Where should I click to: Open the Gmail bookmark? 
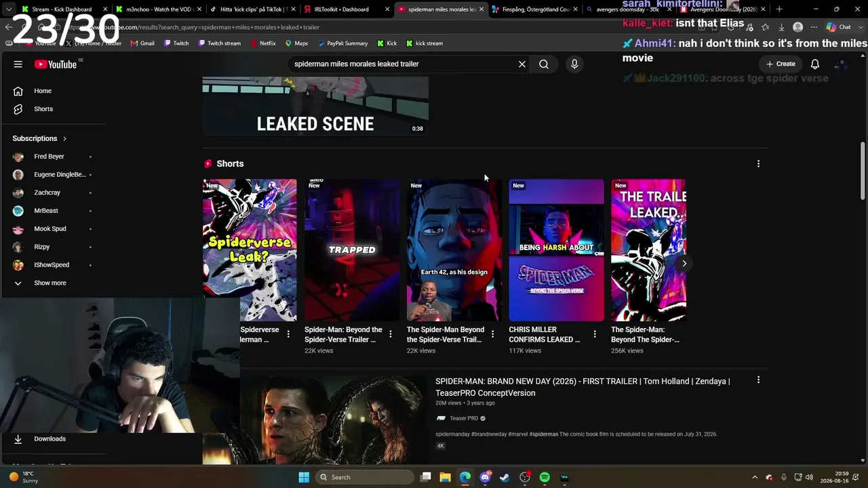point(142,43)
